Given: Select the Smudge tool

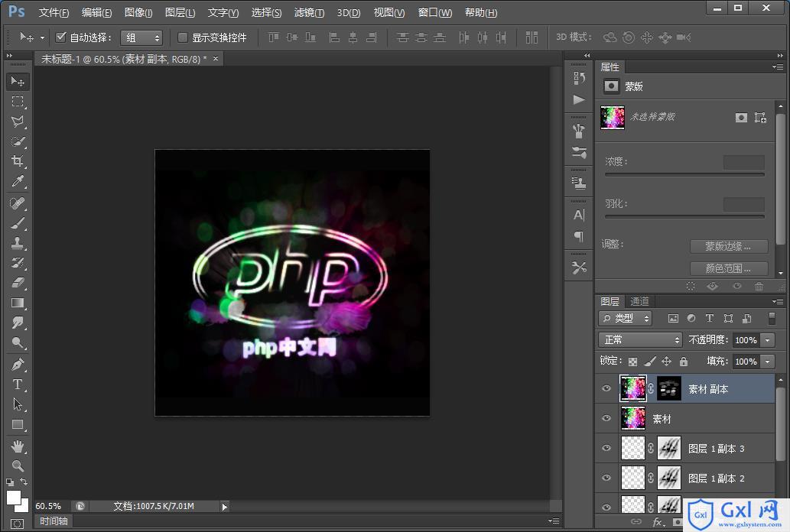Looking at the screenshot, I should point(18,323).
